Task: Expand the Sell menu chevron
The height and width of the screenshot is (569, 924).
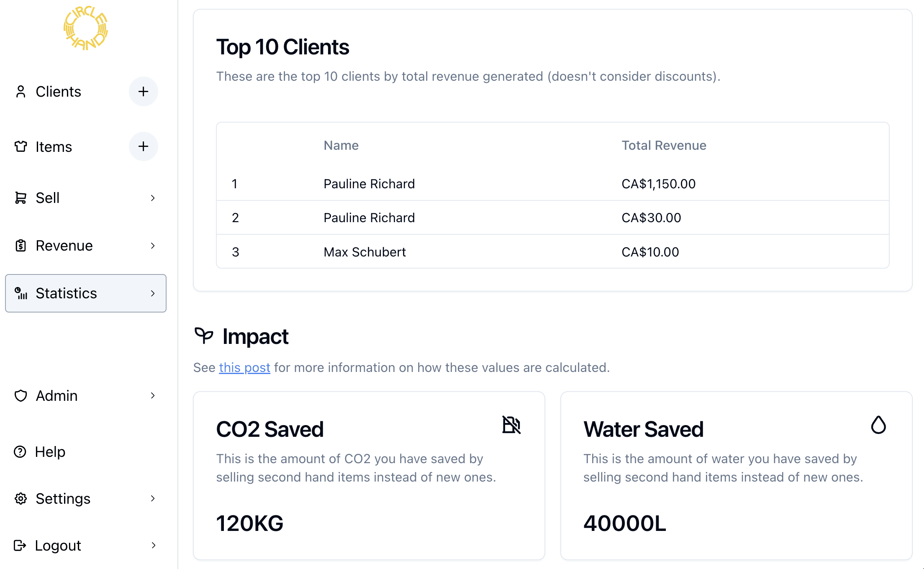Action: [153, 198]
